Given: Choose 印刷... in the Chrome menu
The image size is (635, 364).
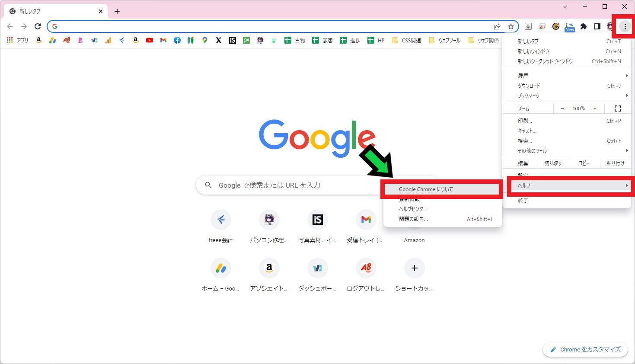Looking at the screenshot, I should 567,121.
